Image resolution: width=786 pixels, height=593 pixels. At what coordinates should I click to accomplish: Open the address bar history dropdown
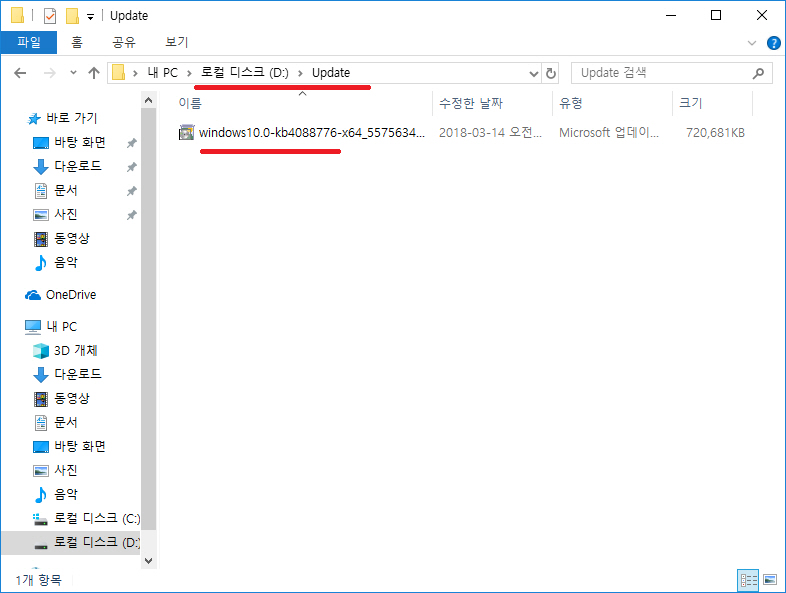tap(534, 74)
